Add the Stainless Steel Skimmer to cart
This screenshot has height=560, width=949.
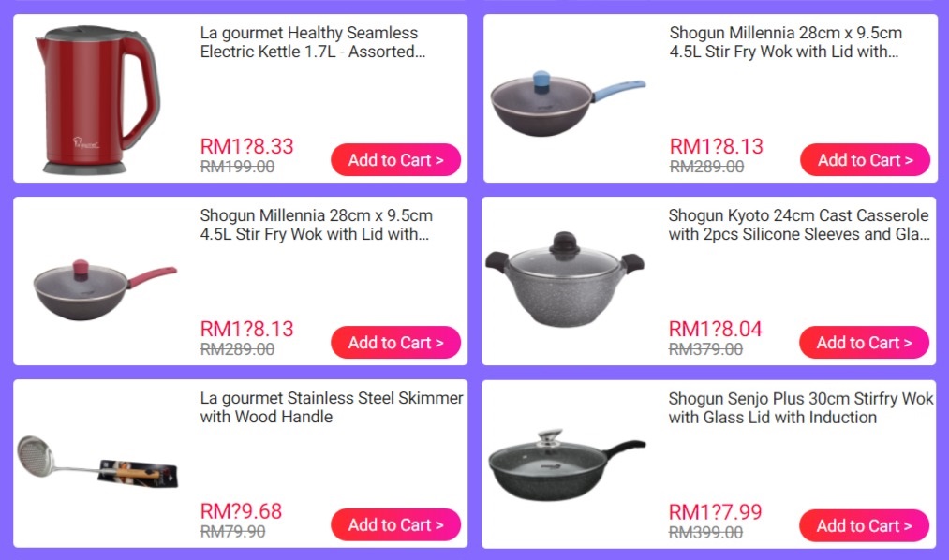396,525
